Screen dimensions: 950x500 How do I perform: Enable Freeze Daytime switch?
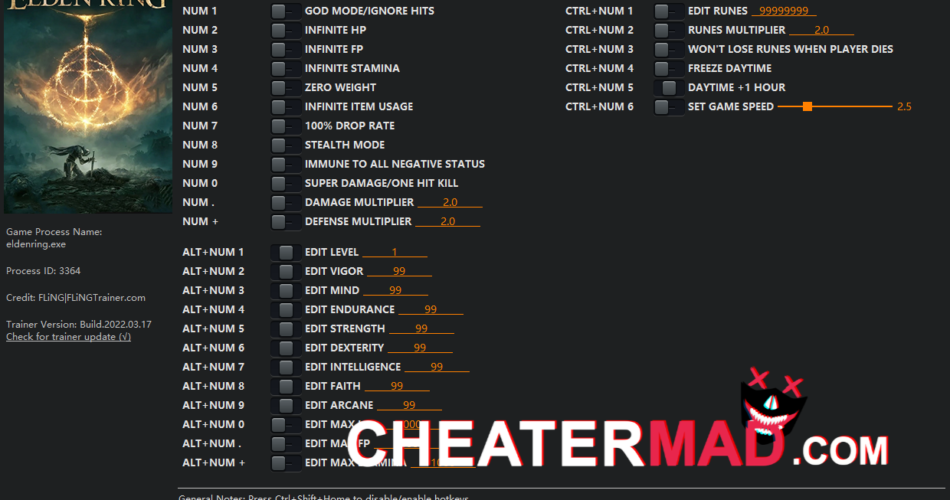(x=668, y=68)
